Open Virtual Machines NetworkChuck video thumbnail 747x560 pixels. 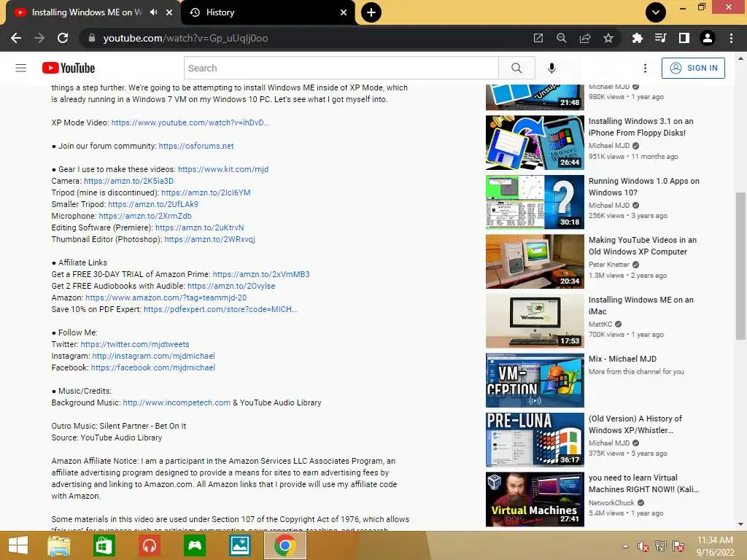[x=535, y=499]
